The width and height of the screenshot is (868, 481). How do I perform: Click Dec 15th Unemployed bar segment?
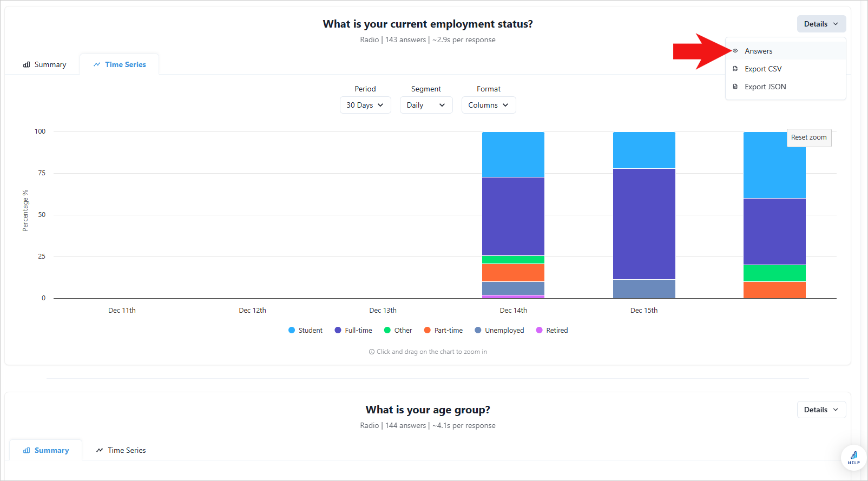pyautogui.click(x=644, y=289)
